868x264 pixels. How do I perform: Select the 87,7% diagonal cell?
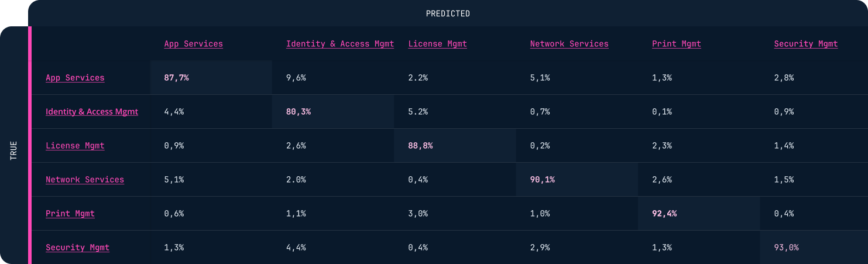(x=211, y=78)
